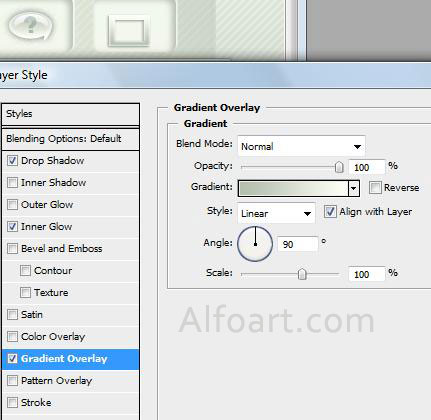Enable the Outer Glow style checkbox
The image size is (431, 420).
pos(12,205)
